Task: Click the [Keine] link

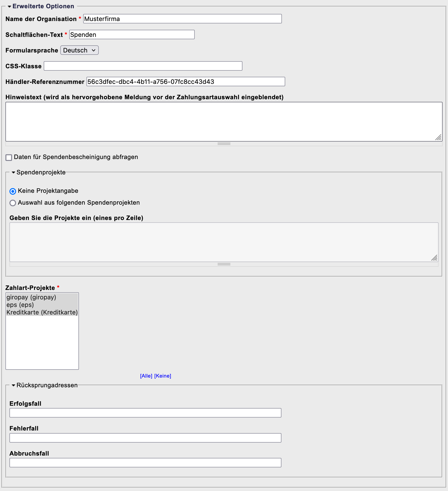Action: click(x=163, y=376)
